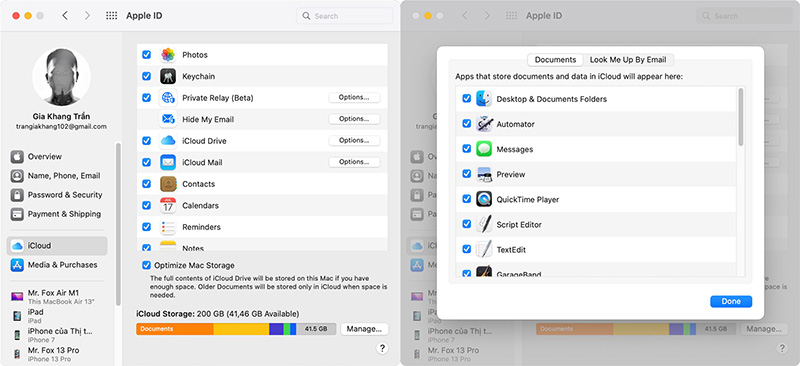Click the profile avatar picture
This screenshot has width=800, height=366.
(61, 77)
